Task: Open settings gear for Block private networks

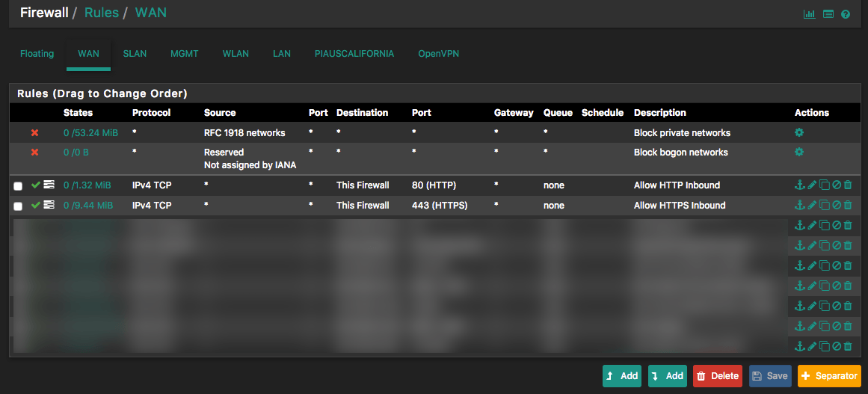Action: click(x=799, y=132)
